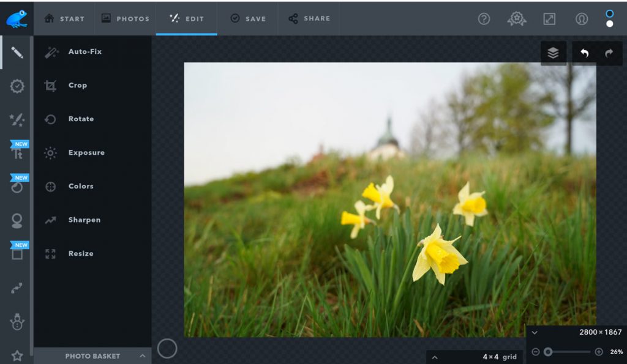Expand the 4×4 grid options

click(x=435, y=357)
